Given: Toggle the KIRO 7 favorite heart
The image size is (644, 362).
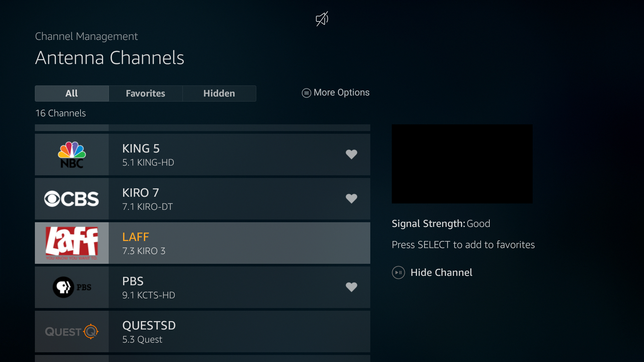Looking at the screenshot, I should click(351, 199).
